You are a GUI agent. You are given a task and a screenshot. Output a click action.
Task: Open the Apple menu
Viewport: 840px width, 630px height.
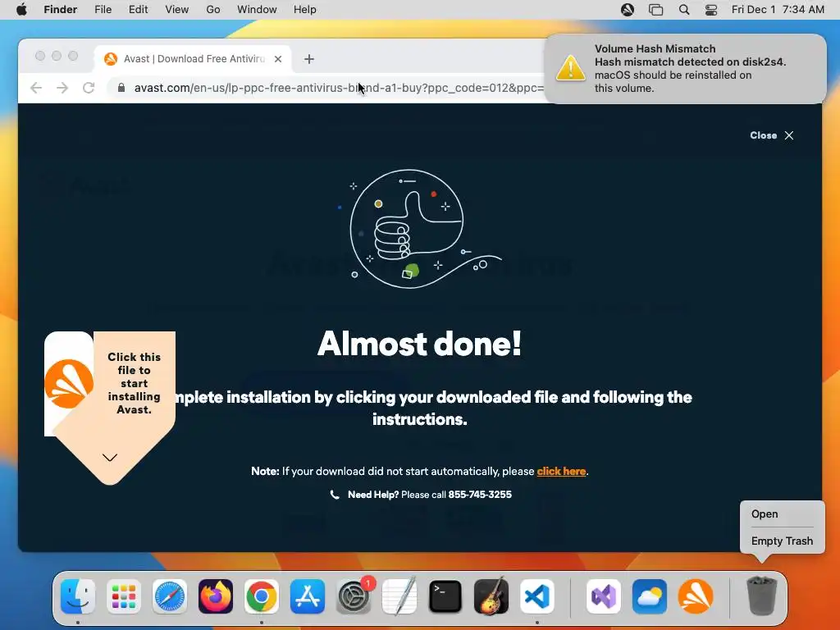tap(21, 10)
